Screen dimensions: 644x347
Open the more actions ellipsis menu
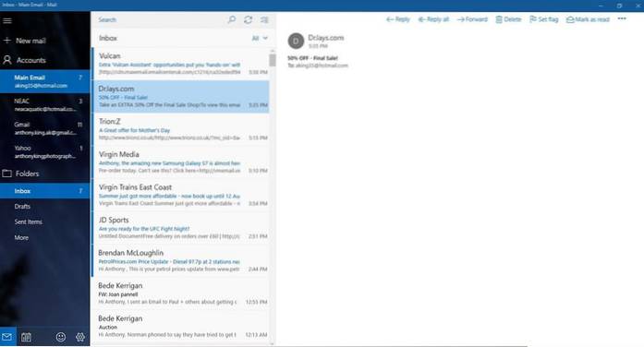[x=622, y=18]
